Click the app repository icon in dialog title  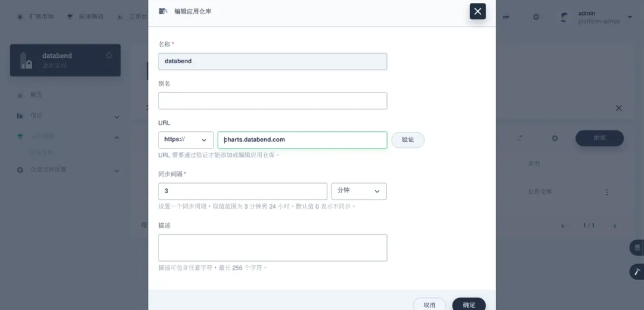[x=163, y=11]
